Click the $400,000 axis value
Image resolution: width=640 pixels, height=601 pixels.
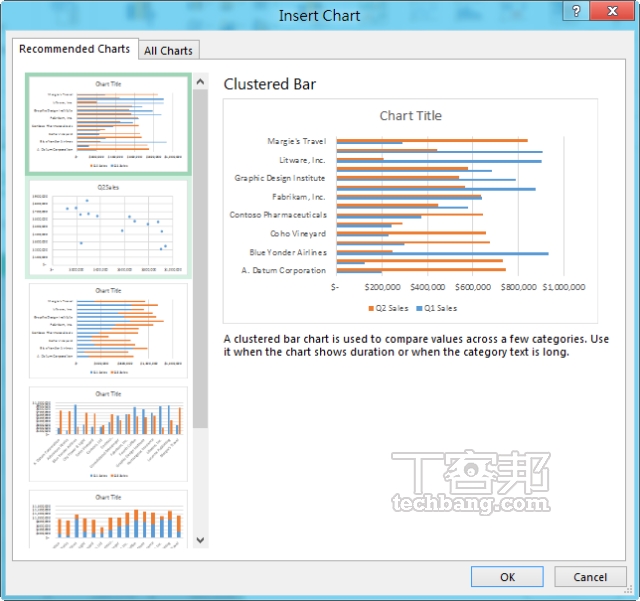(x=427, y=287)
